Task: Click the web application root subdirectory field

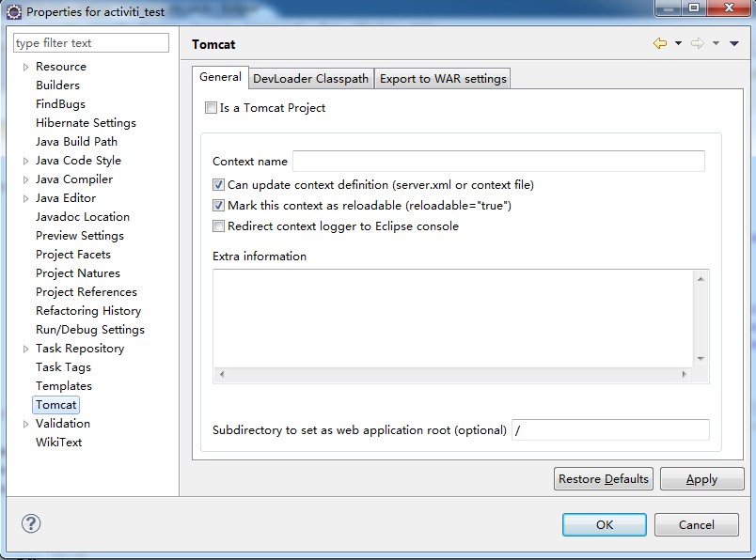Action: pyautogui.click(x=610, y=430)
